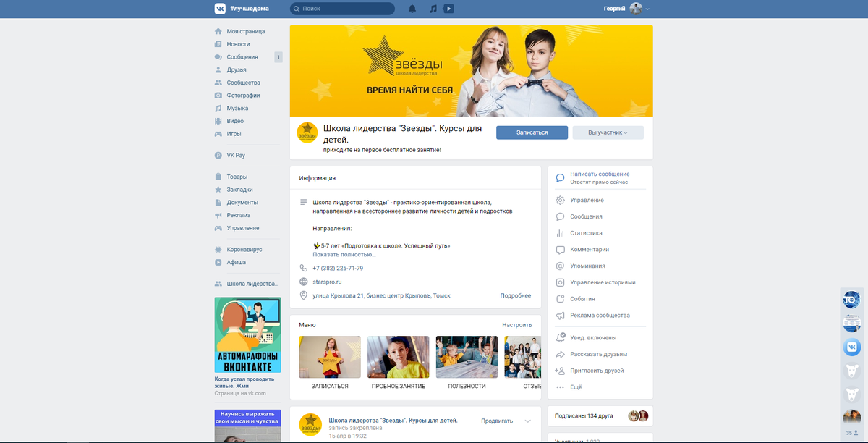This screenshot has height=443, width=868.
Task: Click the События icon
Action: pos(560,299)
